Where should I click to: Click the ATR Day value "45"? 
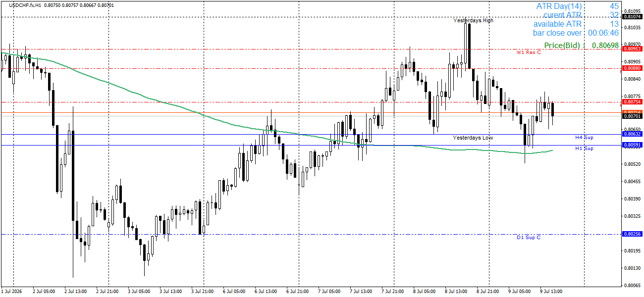click(x=614, y=6)
